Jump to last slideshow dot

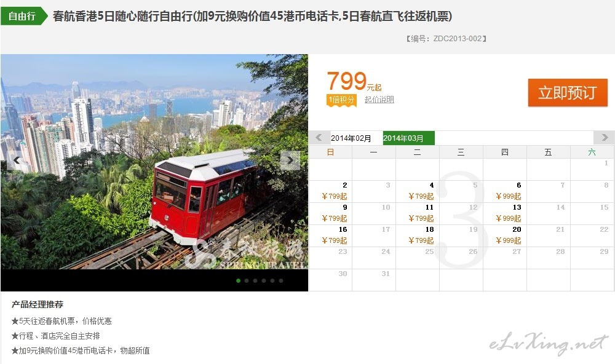pos(281,280)
